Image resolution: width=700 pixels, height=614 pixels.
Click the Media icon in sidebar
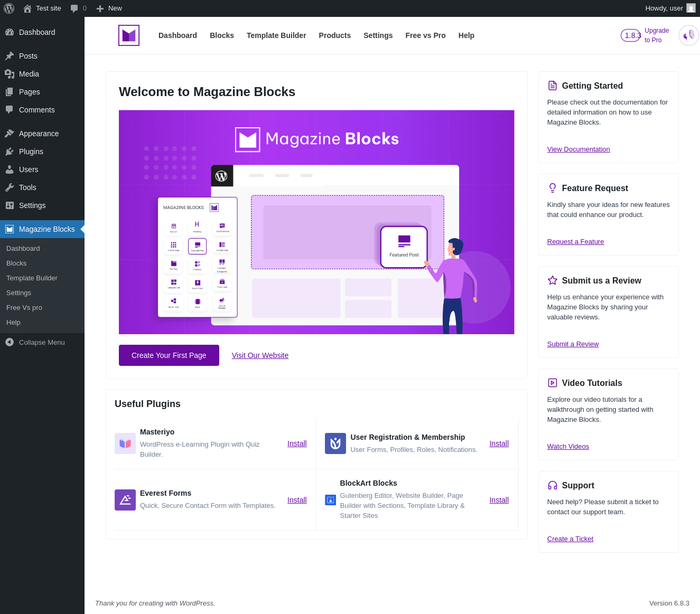(x=10, y=74)
